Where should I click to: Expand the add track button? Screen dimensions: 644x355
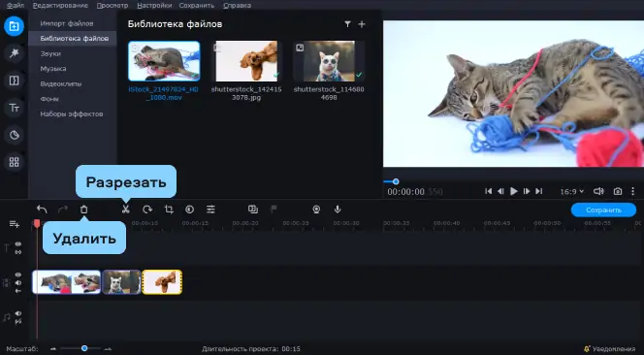[x=14, y=224]
